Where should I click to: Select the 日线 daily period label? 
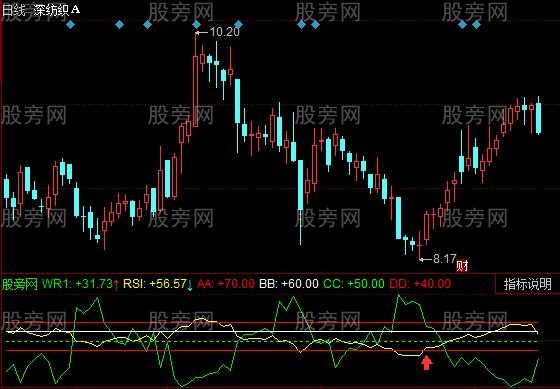pos(13,10)
